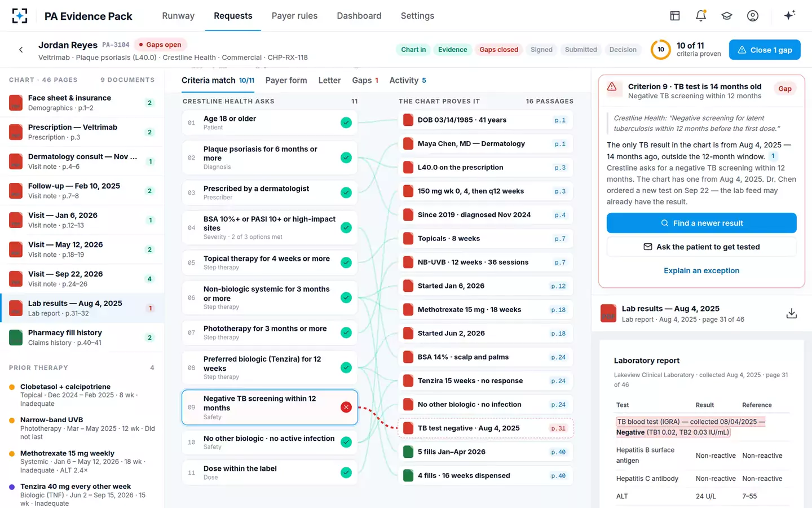Click the PA Evidence Pack logo icon
812x508 pixels.
20,16
